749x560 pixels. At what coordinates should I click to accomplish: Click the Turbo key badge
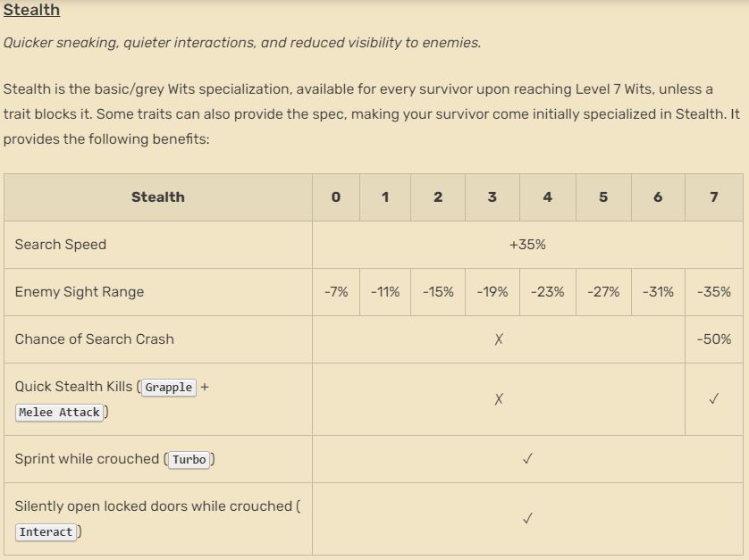(x=189, y=460)
